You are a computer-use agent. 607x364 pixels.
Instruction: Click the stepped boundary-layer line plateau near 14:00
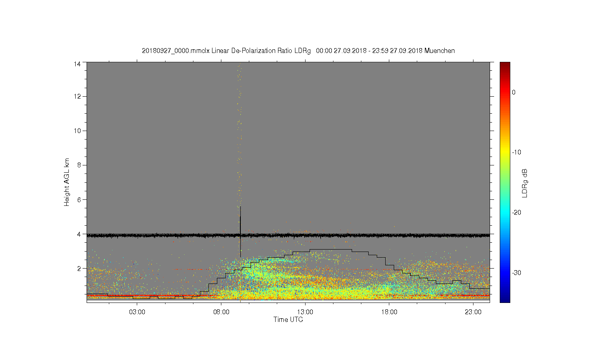pos(331,250)
